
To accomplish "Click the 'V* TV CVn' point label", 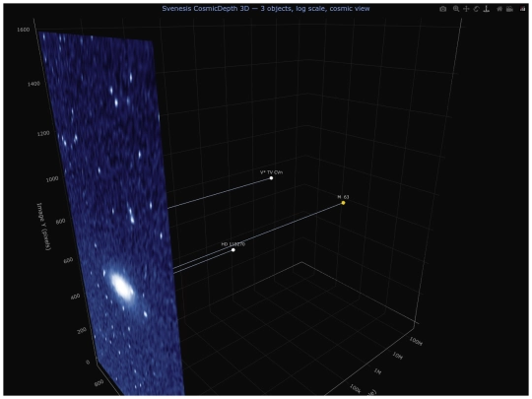I will (x=271, y=172).
